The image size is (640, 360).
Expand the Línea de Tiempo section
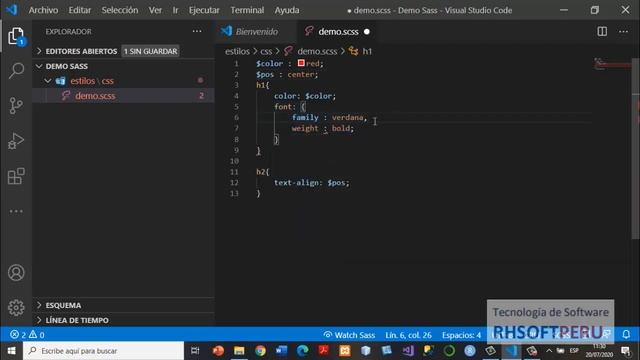pyautogui.click(x=77, y=320)
